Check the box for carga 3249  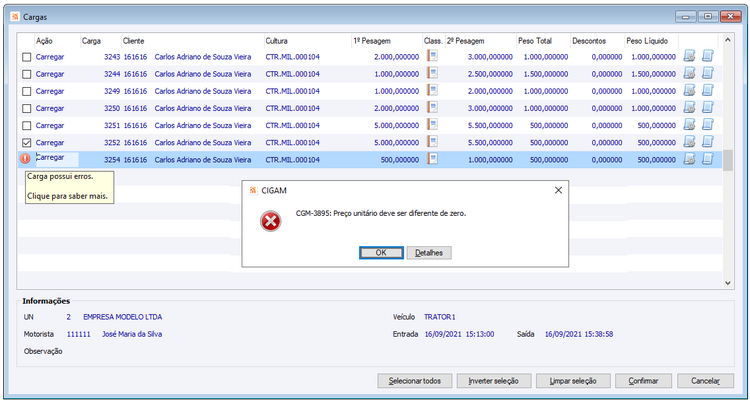(x=27, y=91)
